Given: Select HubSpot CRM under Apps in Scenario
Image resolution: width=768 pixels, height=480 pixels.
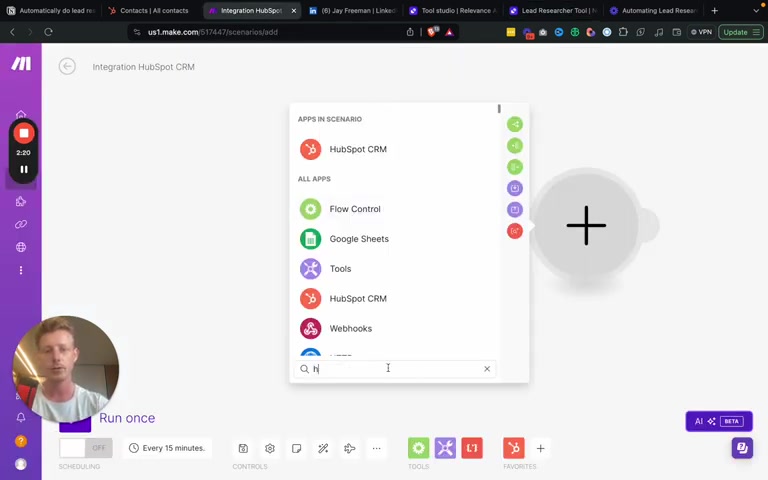Looking at the screenshot, I should 395,149.
